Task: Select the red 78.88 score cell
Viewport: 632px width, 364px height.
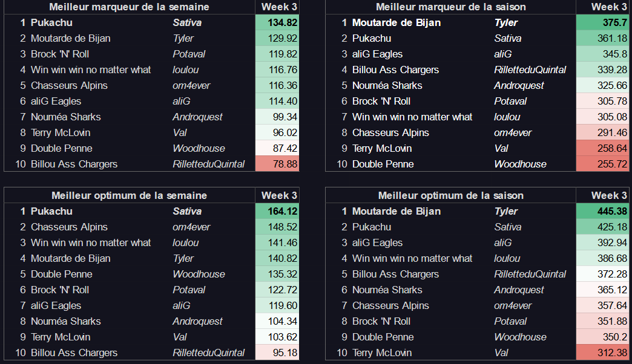Action: pyautogui.click(x=278, y=164)
